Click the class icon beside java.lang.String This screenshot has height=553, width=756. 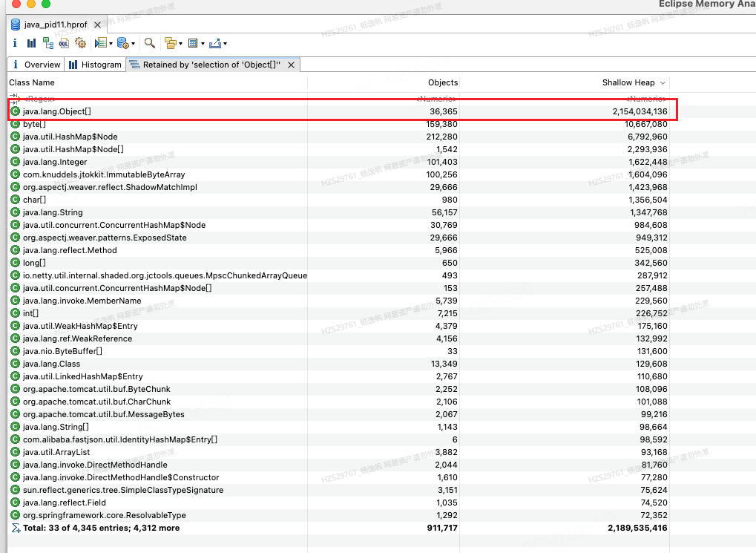click(x=15, y=212)
